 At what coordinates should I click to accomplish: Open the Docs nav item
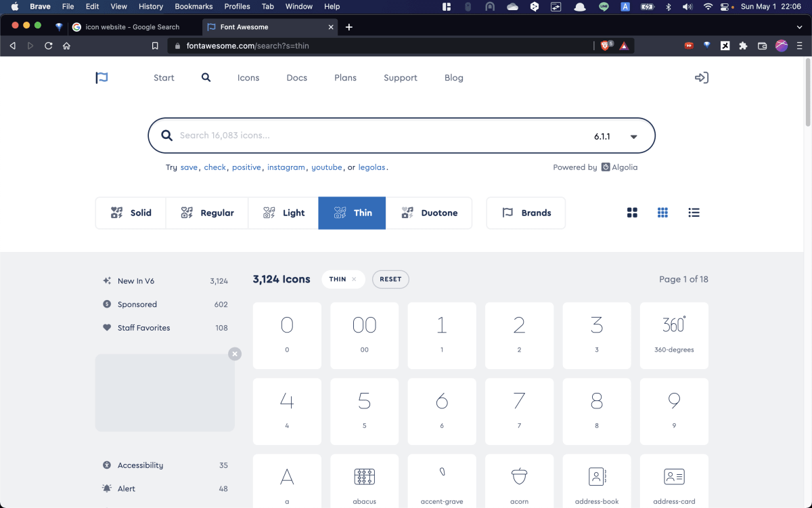pyautogui.click(x=296, y=78)
